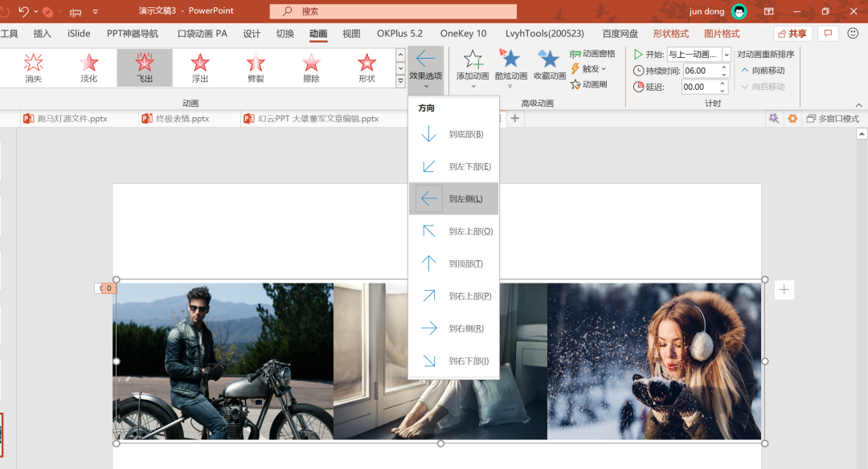This screenshot has width=868, height=469.
Task: Select the 消失 (Disappear) exit animation
Action: (33, 67)
